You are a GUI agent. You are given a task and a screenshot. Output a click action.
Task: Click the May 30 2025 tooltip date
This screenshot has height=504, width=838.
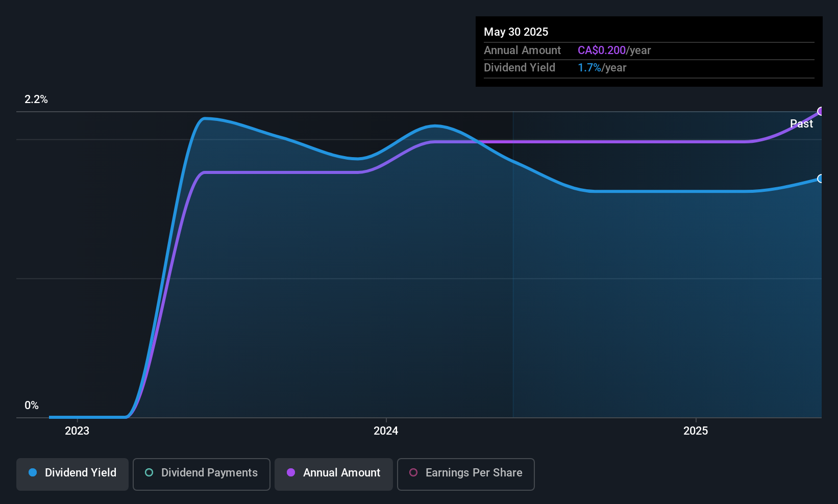click(516, 32)
